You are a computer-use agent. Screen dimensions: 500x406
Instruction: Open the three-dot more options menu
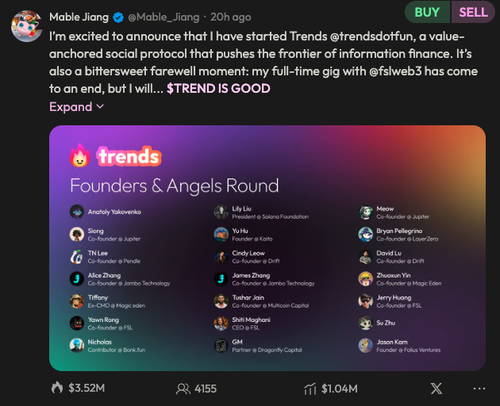(x=479, y=389)
